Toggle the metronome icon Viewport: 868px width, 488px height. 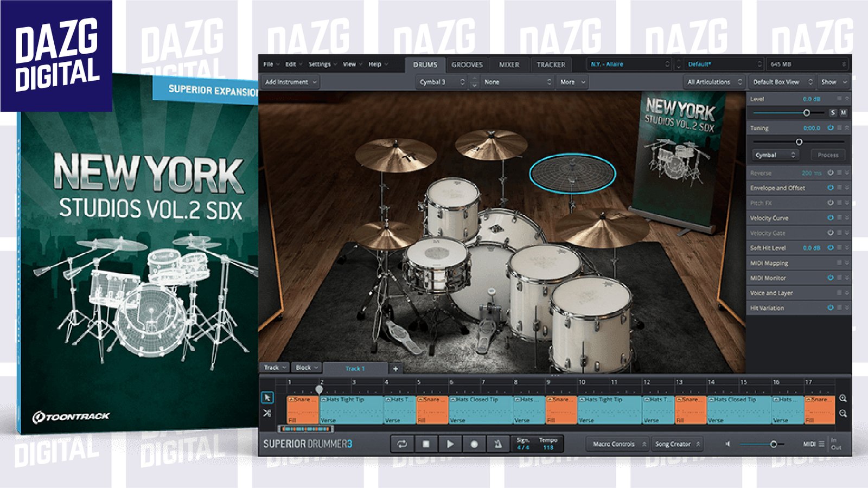coord(497,444)
